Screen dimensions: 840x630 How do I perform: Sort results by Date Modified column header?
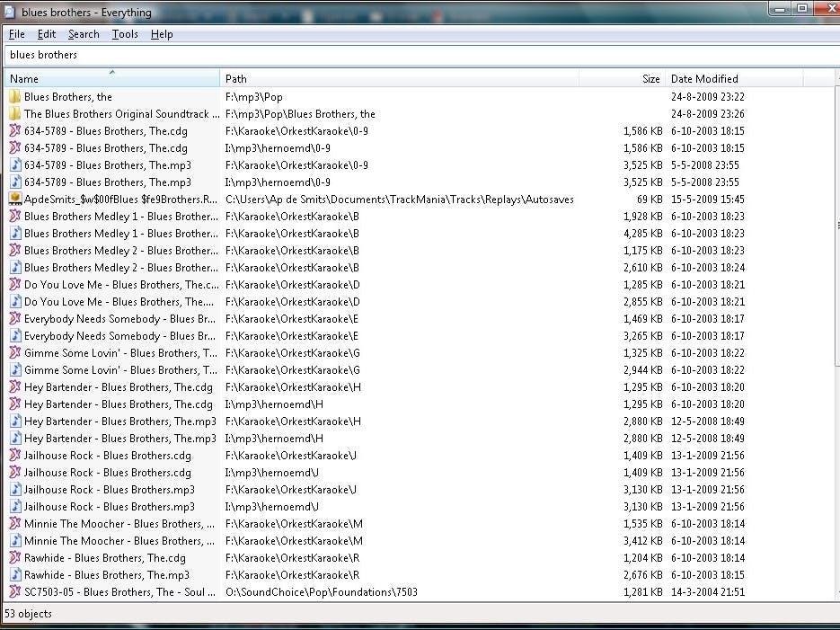[735, 78]
